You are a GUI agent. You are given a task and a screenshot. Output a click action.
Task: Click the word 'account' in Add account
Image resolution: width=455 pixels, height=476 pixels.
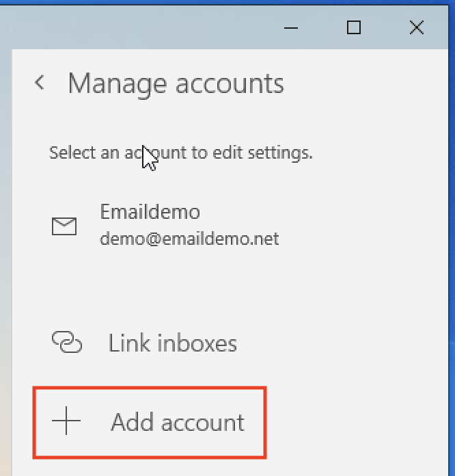pos(203,423)
